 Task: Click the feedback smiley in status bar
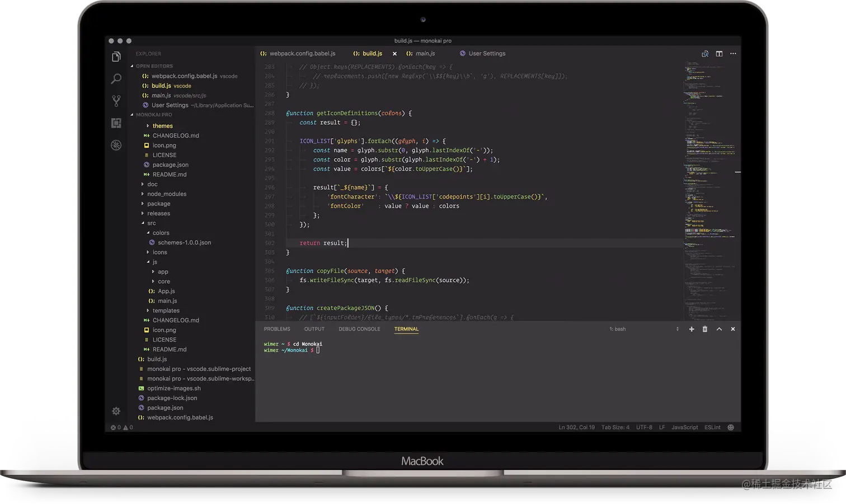pyautogui.click(x=731, y=427)
